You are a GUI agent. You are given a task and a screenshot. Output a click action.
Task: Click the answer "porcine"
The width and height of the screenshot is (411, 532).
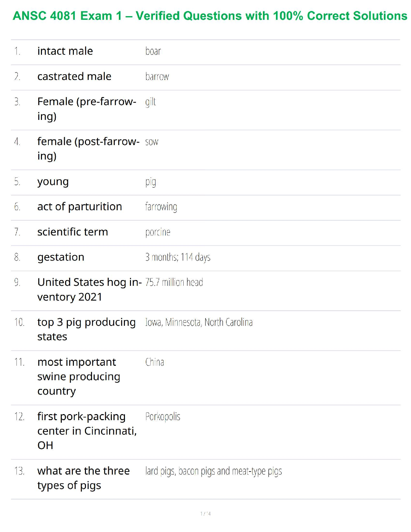(158, 232)
